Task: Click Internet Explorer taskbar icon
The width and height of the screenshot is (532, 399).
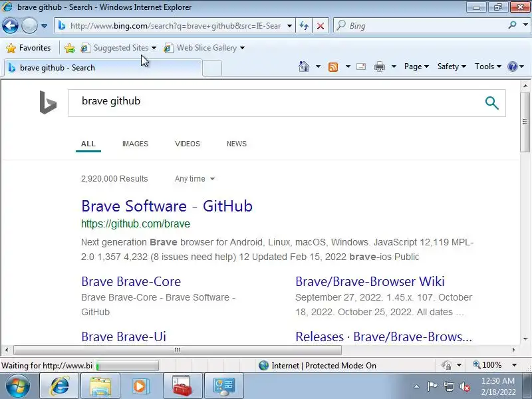Action: pos(59,386)
